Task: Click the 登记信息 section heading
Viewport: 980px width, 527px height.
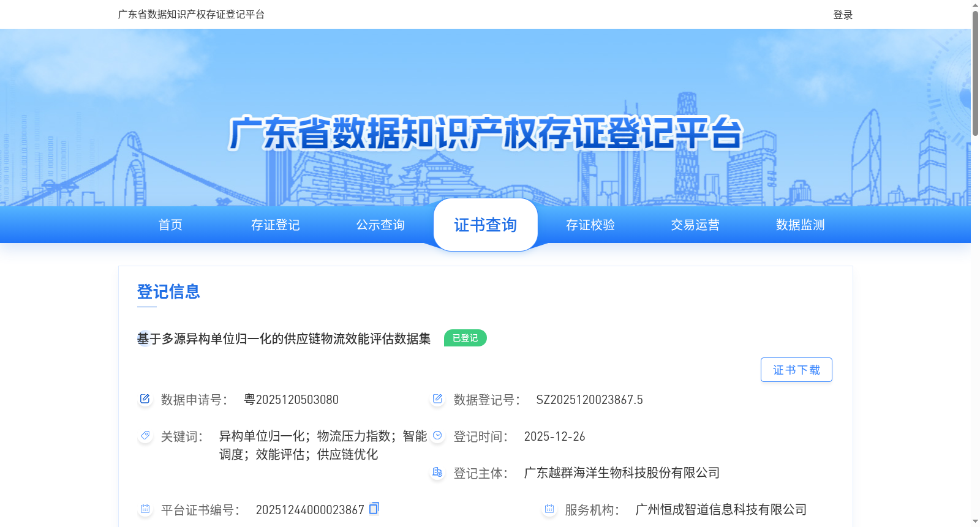Action: pos(168,291)
